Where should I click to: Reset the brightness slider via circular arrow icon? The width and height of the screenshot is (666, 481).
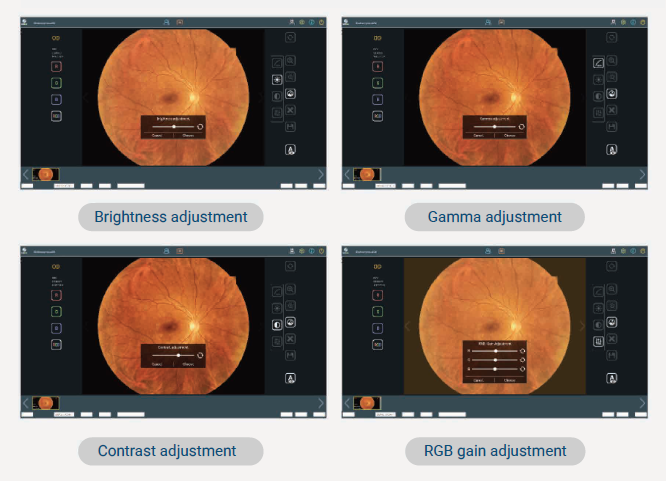click(x=200, y=127)
